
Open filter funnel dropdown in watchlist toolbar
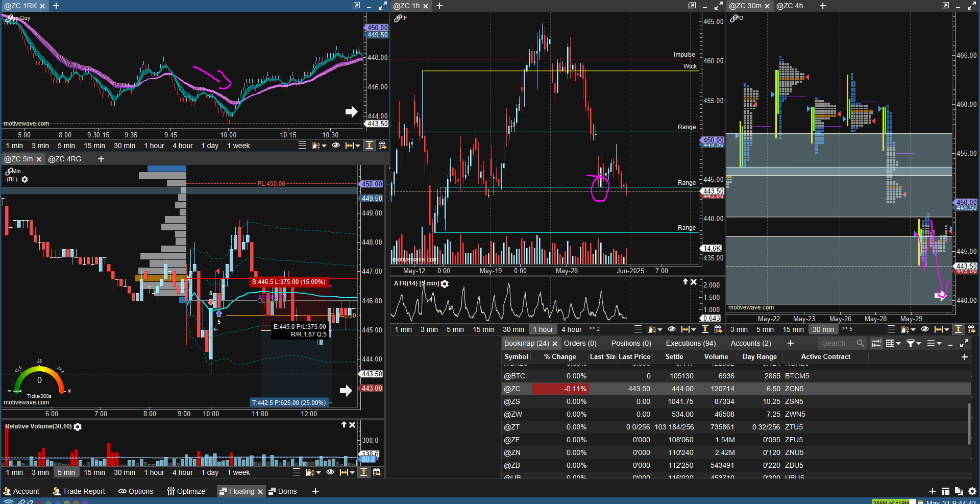click(x=914, y=343)
